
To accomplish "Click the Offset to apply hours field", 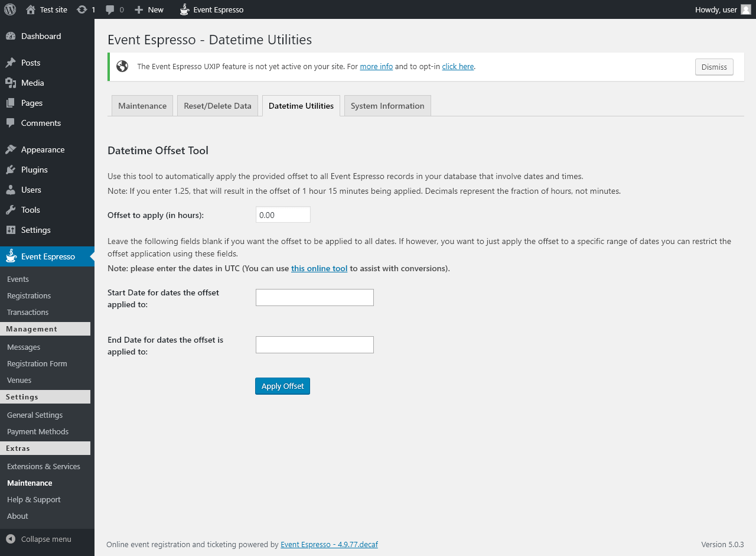I will (283, 215).
